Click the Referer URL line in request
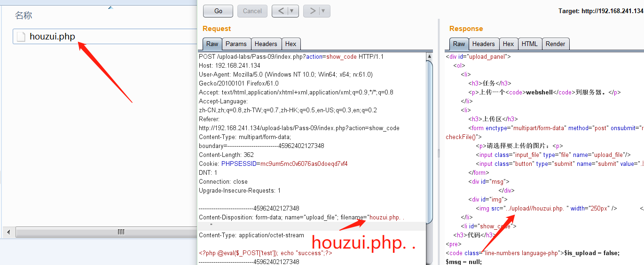 pos(299,128)
